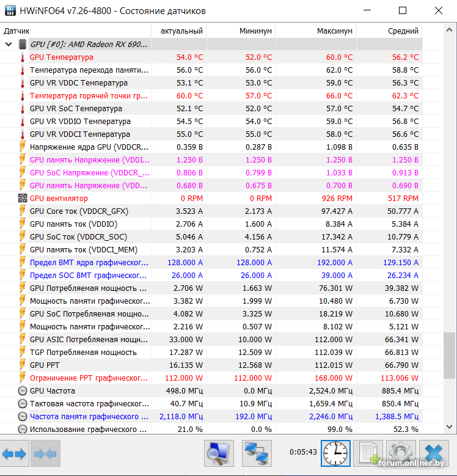Click the network remote monitoring icon
Image resolution: width=457 pixels, height=476 pixels.
pos(257,453)
